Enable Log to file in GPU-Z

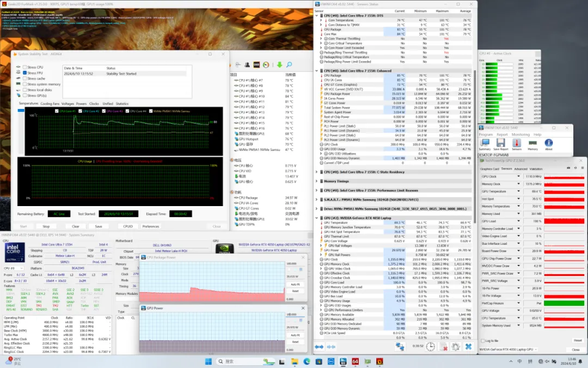coord(482,341)
